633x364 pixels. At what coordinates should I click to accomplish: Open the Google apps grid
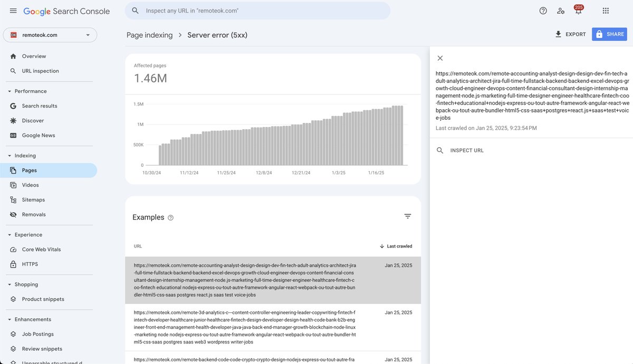606,11
